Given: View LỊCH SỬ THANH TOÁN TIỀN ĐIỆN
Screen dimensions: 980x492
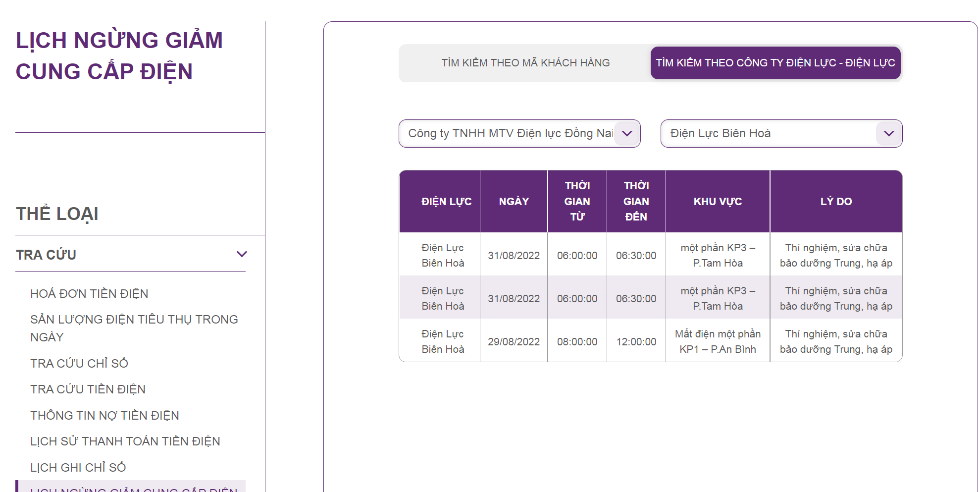Looking at the screenshot, I should click(x=125, y=441).
